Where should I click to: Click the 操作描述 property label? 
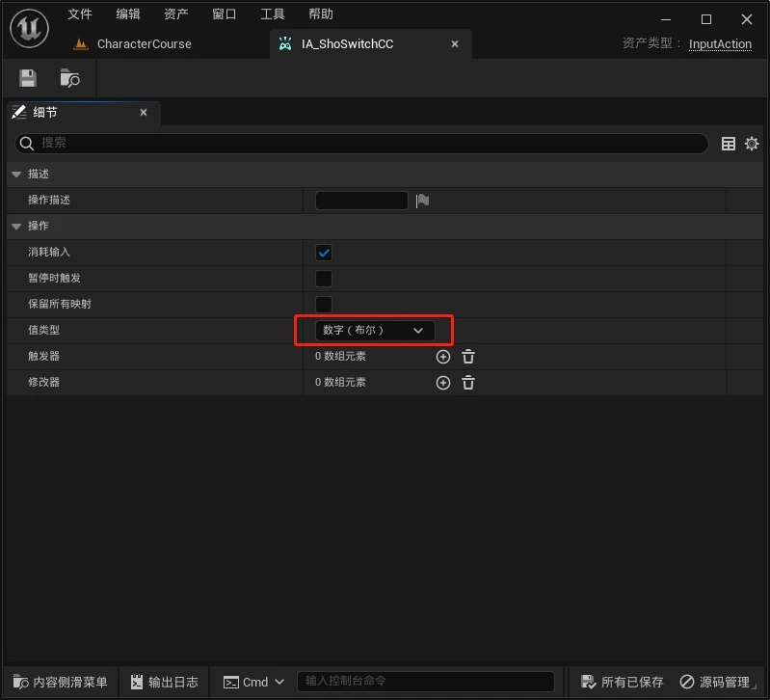(49, 200)
